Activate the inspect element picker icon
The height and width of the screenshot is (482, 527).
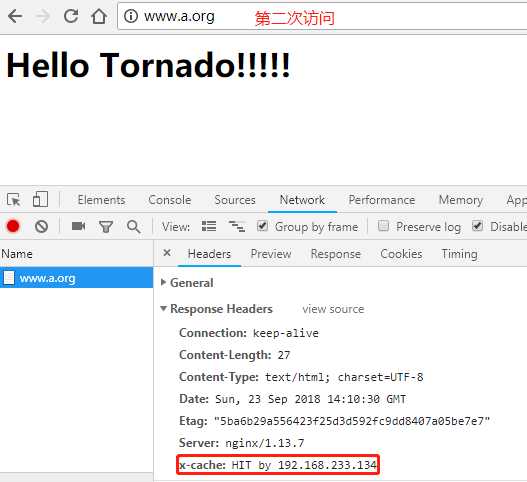14,200
